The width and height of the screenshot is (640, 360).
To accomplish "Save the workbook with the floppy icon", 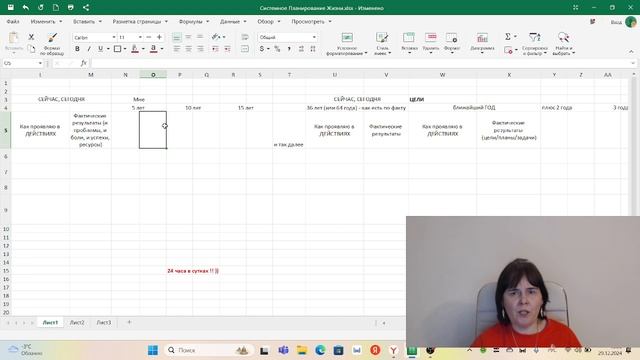I will 11,7.
